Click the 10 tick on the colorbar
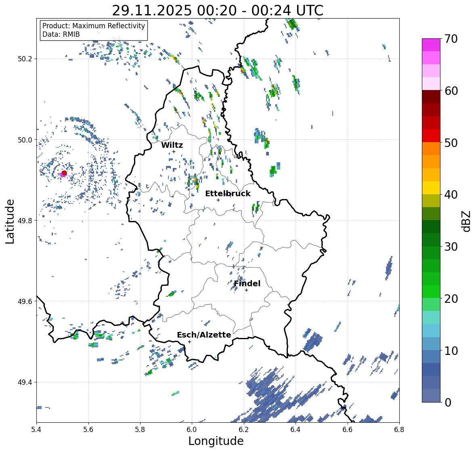 pos(451,350)
